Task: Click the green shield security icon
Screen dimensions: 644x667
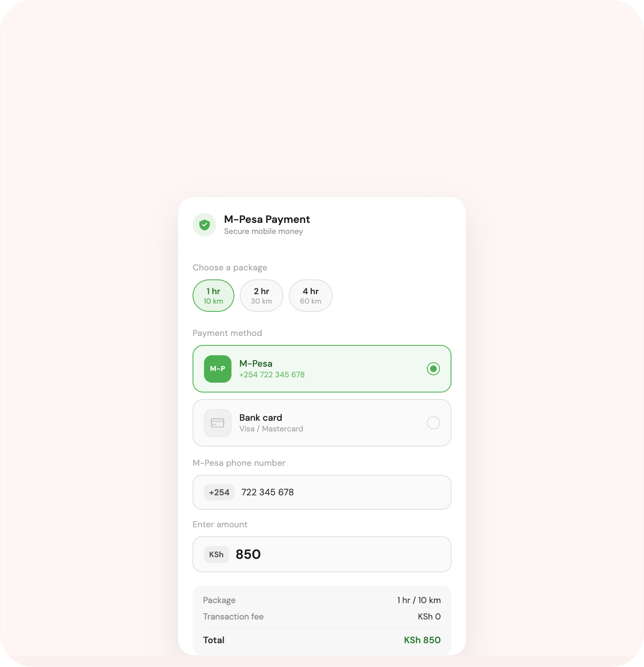Action: (x=204, y=225)
